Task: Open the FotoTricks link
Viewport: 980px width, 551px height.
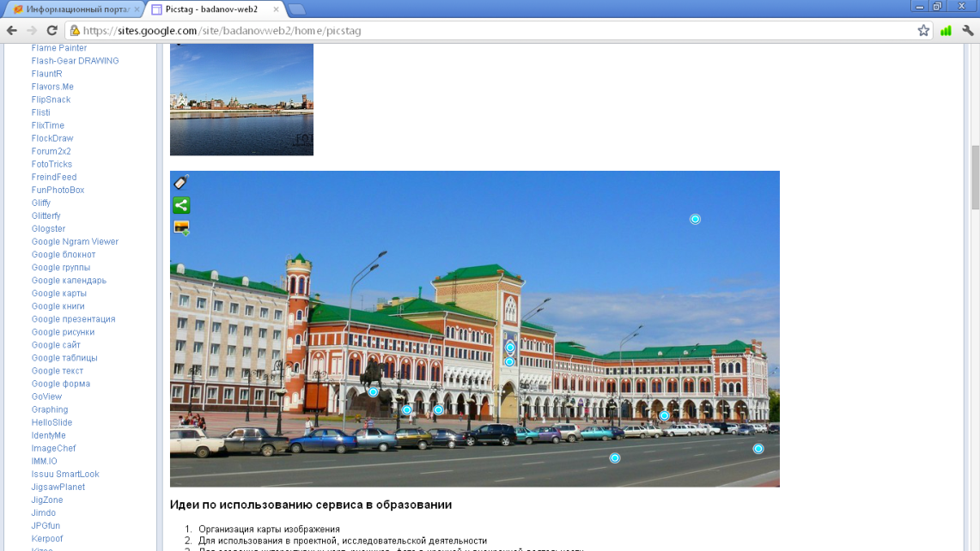Action: [x=52, y=164]
